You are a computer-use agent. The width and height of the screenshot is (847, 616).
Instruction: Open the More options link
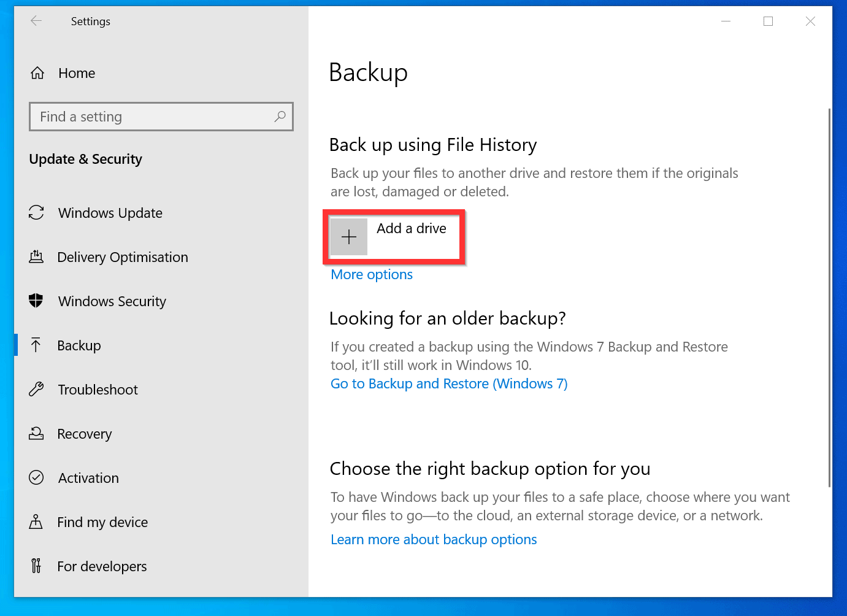click(372, 274)
